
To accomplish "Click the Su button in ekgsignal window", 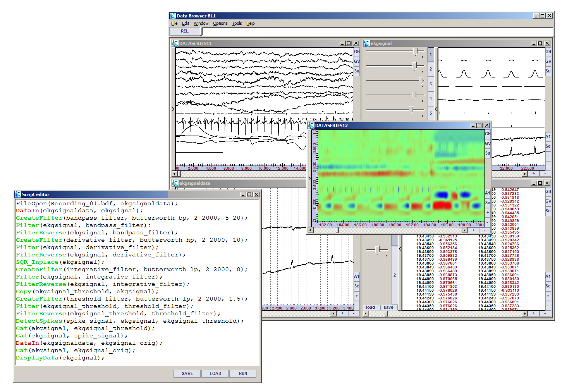I will click(548, 71).
